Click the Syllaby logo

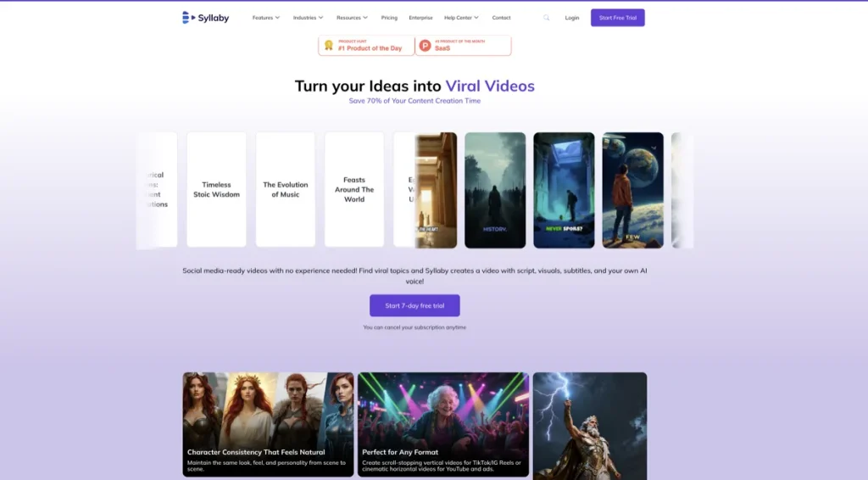pos(205,18)
